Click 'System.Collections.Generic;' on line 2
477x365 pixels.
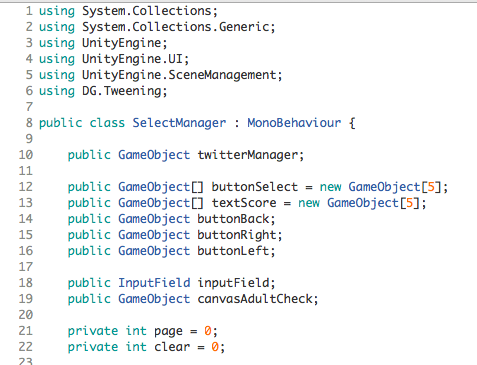[x=179, y=27]
